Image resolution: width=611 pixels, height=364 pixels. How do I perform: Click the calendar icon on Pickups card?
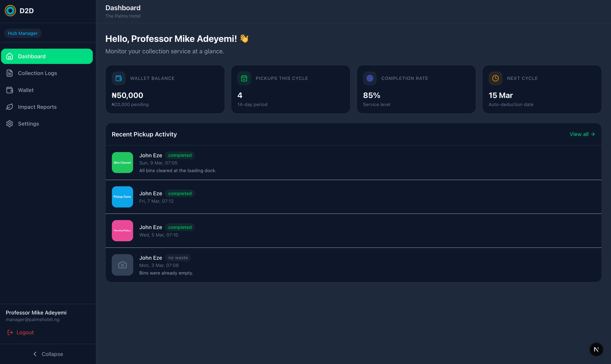coord(244,78)
